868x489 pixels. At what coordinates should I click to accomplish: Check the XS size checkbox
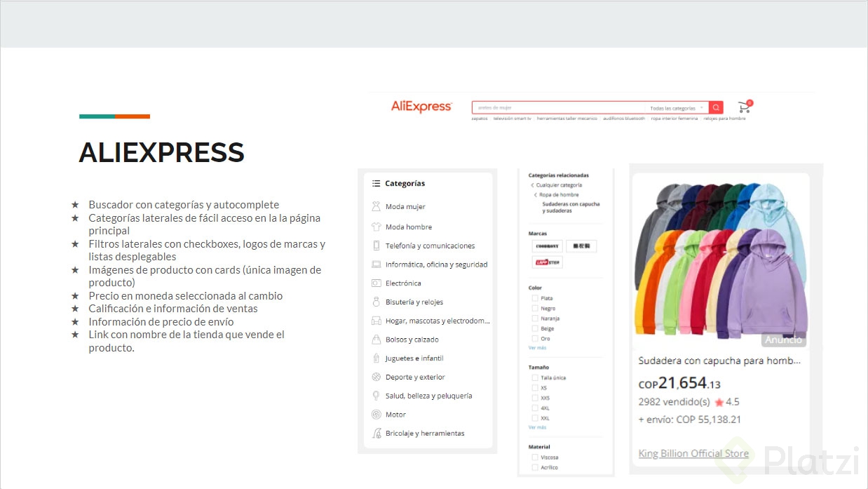[535, 387]
